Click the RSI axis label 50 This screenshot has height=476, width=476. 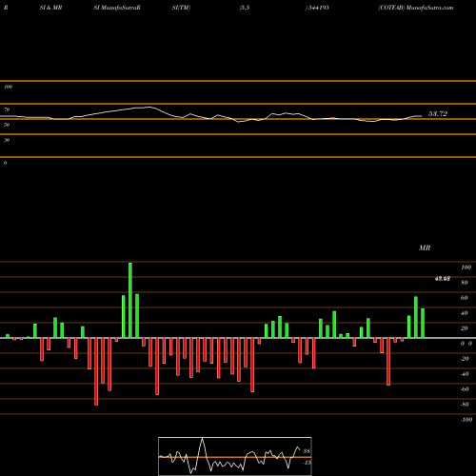click(x=7, y=125)
